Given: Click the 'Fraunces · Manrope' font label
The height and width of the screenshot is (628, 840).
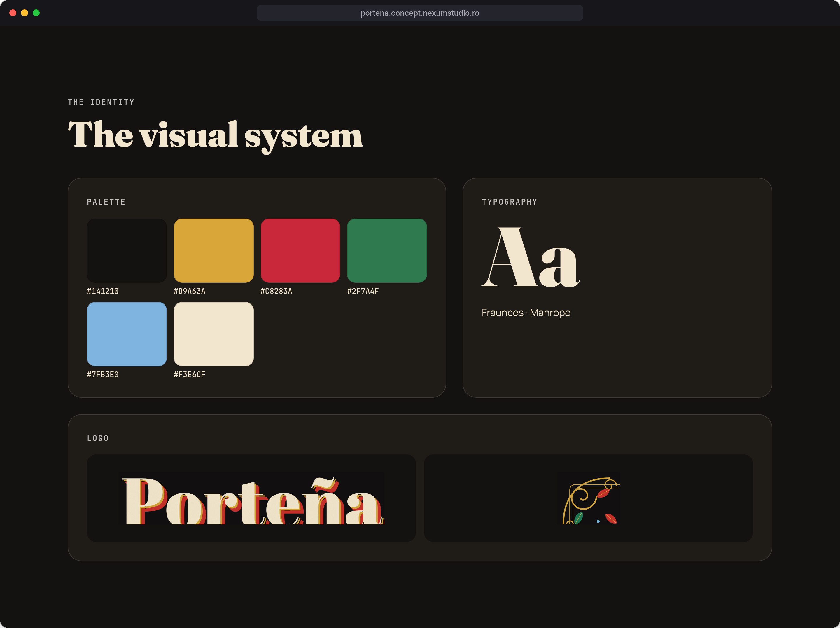Looking at the screenshot, I should tap(526, 313).
